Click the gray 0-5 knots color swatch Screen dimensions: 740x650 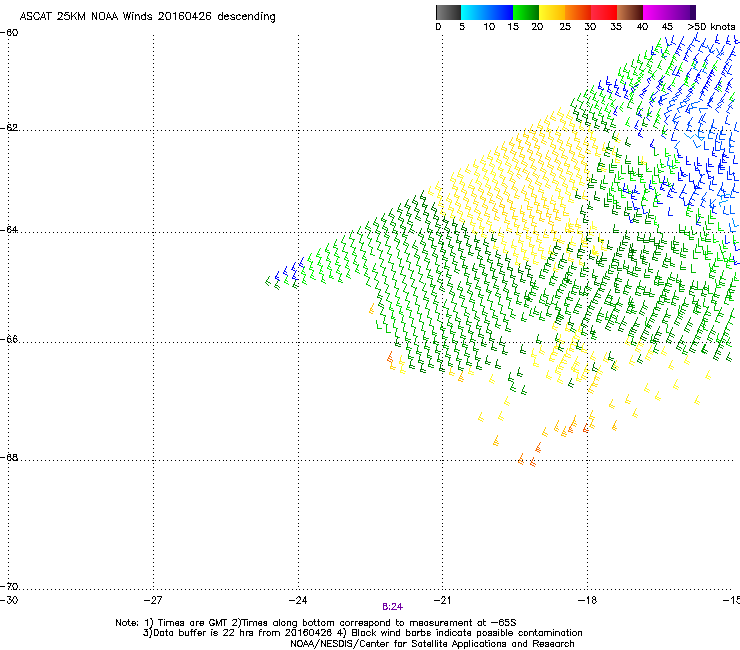(x=448, y=12)
